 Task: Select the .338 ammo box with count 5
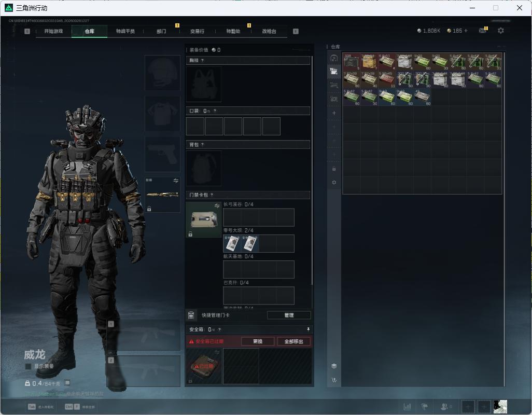coord(352,61)
